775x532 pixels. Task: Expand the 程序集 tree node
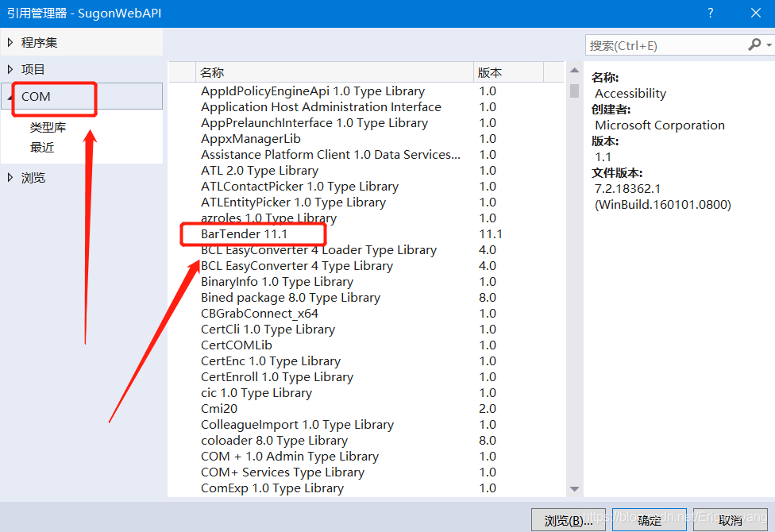[x=10, y=43]
